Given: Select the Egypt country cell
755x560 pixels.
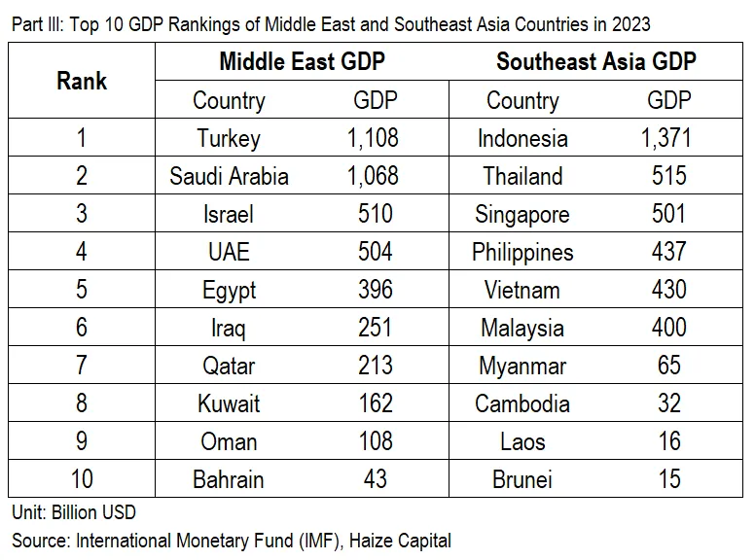Looking at the screenshot, I should pos(229,290).
